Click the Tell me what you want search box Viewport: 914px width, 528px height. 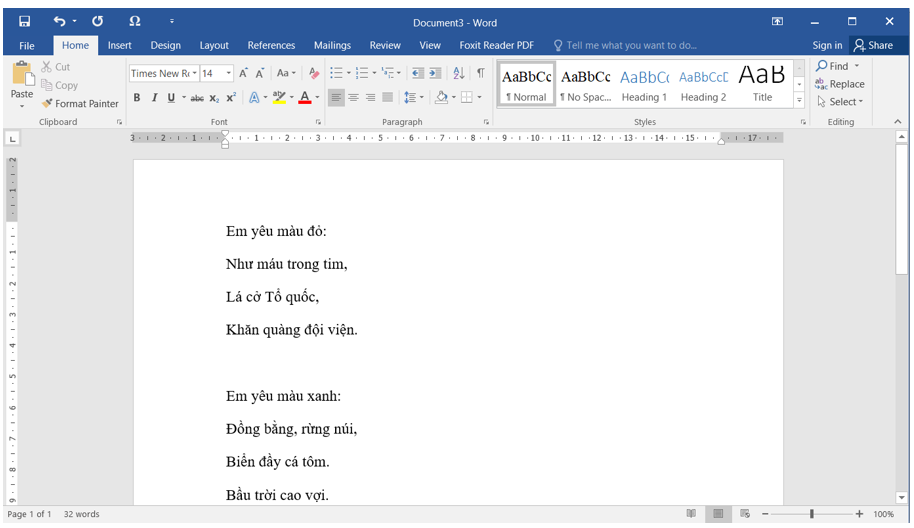click(x=625, y=45)
